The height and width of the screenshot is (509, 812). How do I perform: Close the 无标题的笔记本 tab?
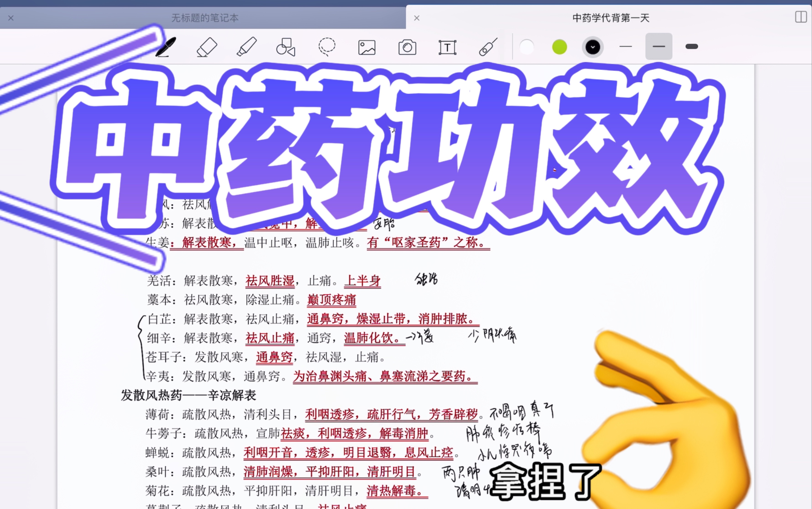pyautogui.click(x=10, y=18)
